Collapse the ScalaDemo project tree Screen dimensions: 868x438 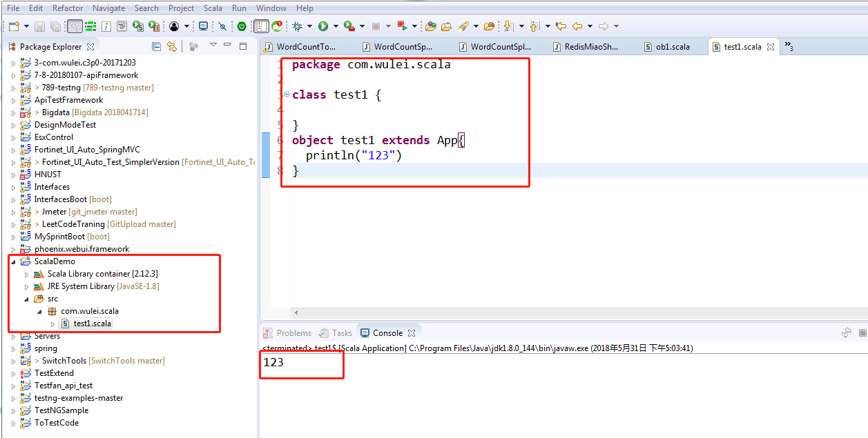point(14,261)
